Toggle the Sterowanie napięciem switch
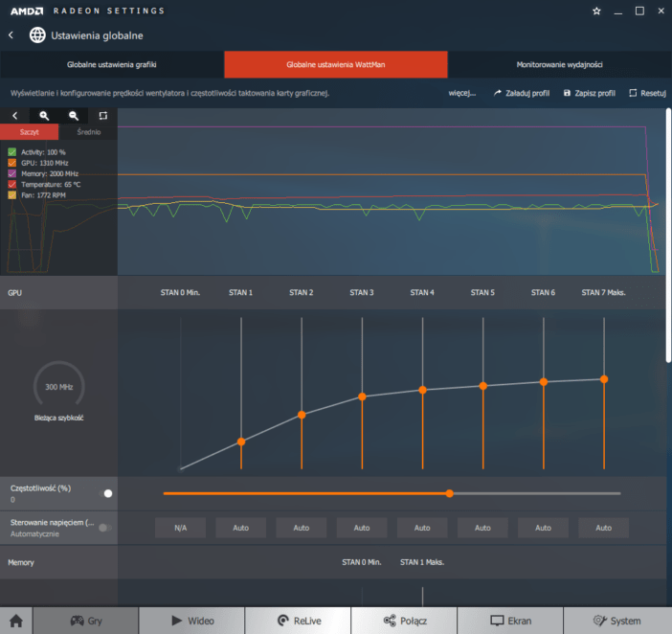Image resolution: width=672 pixels, height=634 pixels. pyautogui.click(x=105, y=528)
